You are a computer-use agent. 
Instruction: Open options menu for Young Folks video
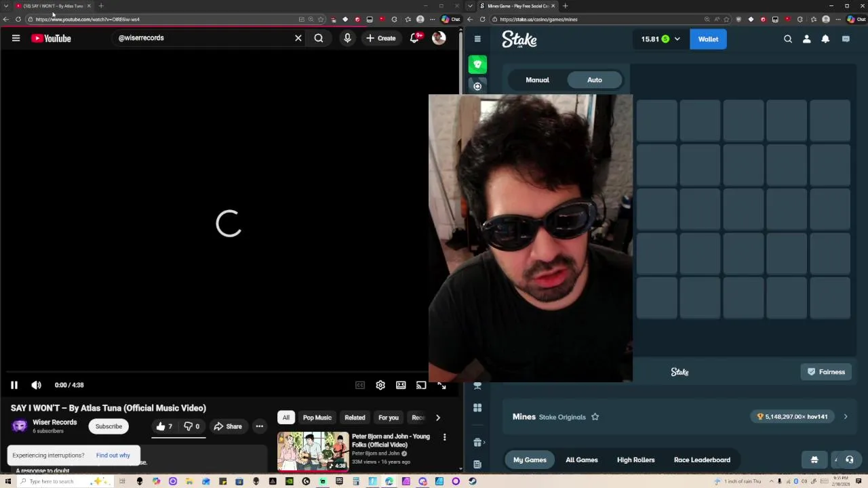click(x=444, y=438)
